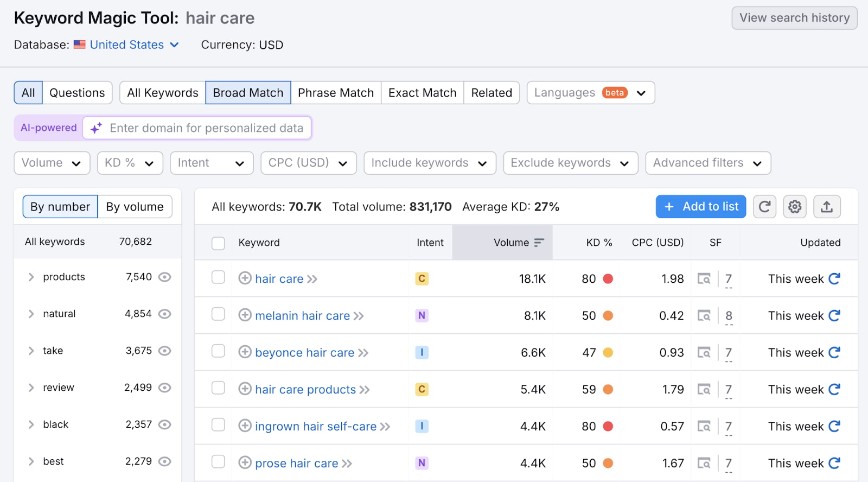This screenshot has height=482, width=868.
Task: Check the box for 'hair care products'
Action: [x=218, y=388]
